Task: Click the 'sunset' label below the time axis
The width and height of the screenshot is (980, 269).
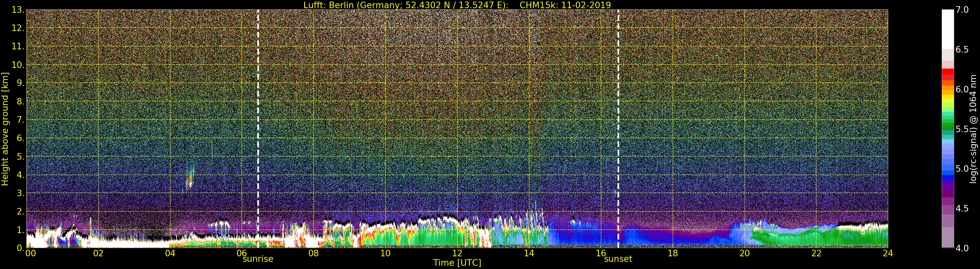Action: coord(618,259)
